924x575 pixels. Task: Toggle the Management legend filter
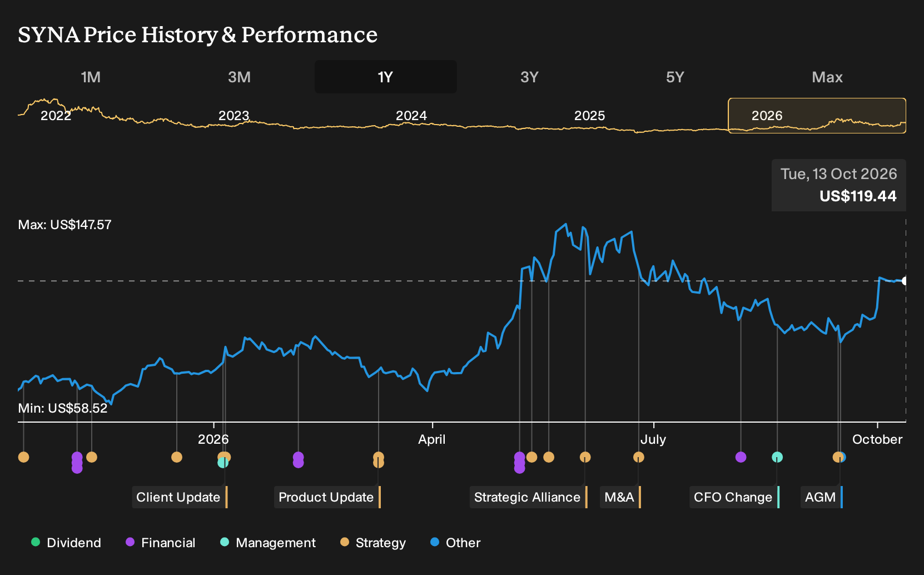click(268, 543)
